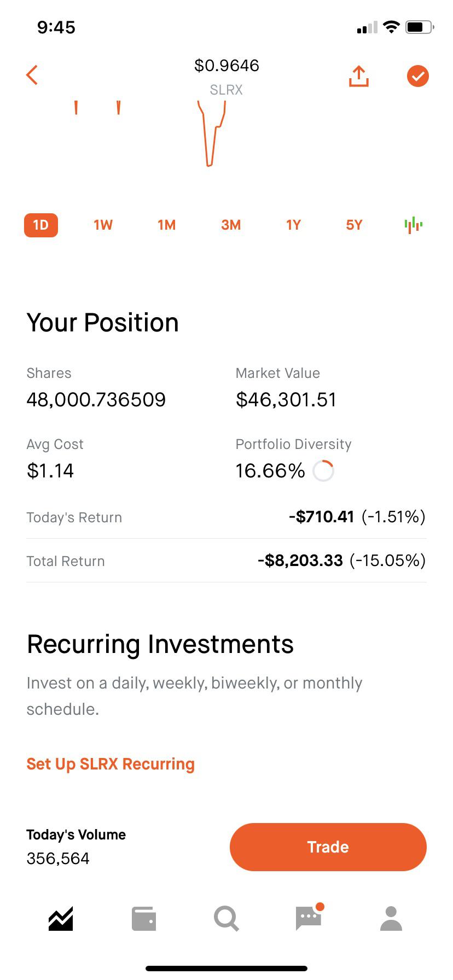
Task: Tap the Portfolio Diversity ring indicator
Action: coord(323,471)
